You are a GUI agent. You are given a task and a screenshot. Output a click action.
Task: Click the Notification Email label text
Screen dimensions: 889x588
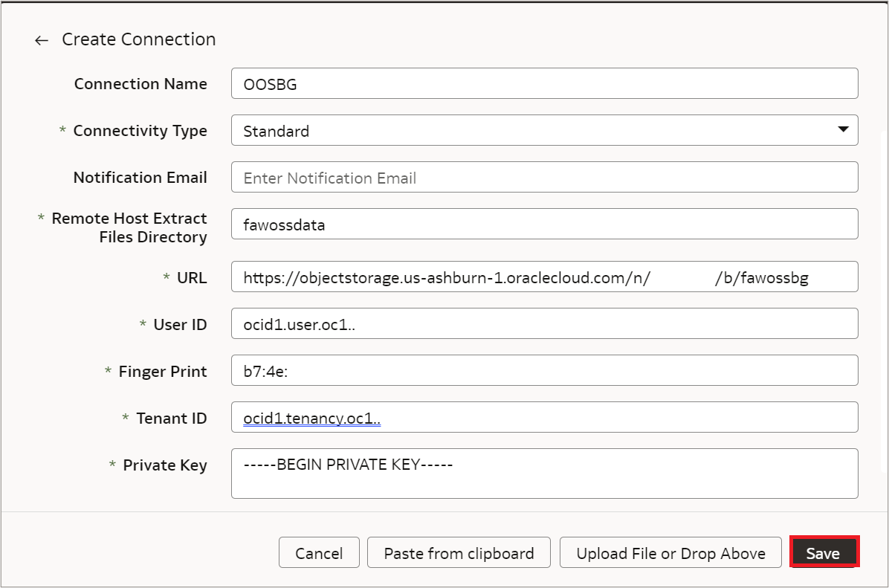[140, 178]
